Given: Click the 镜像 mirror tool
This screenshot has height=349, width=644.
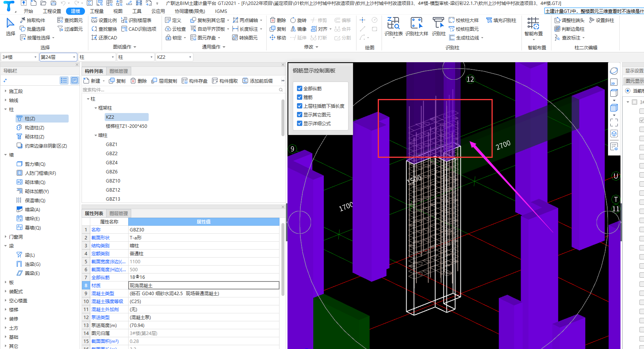Looking at the screenshot, I should (298, 29).
